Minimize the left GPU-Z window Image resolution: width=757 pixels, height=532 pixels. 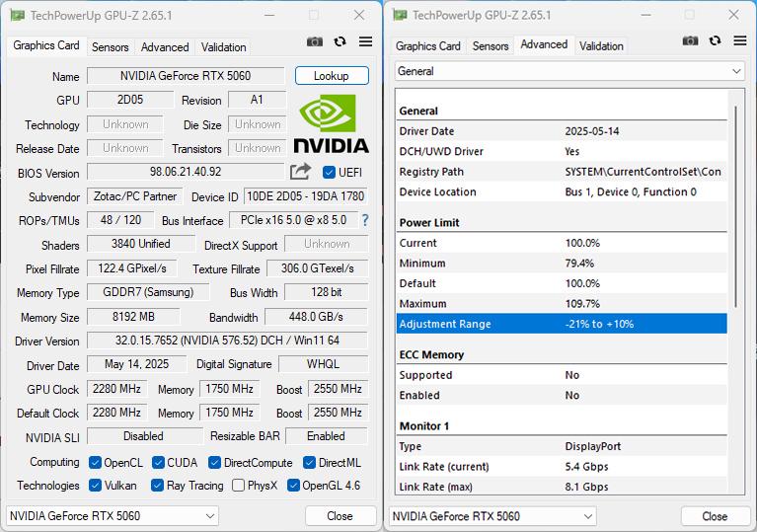click(x=269, y=16)
